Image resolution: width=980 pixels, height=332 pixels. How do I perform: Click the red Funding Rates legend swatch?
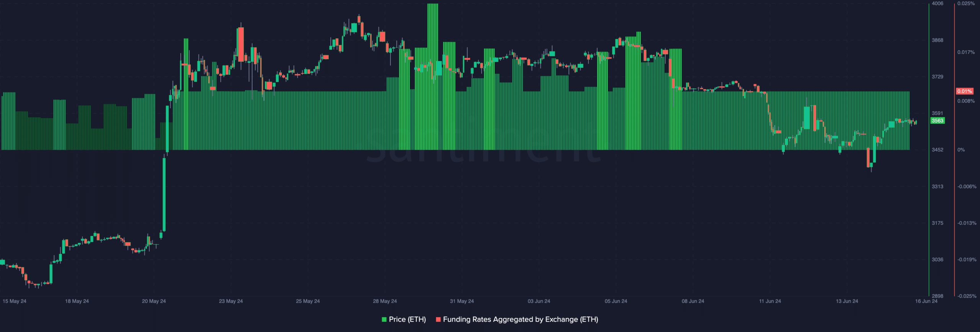pos(438,319)
